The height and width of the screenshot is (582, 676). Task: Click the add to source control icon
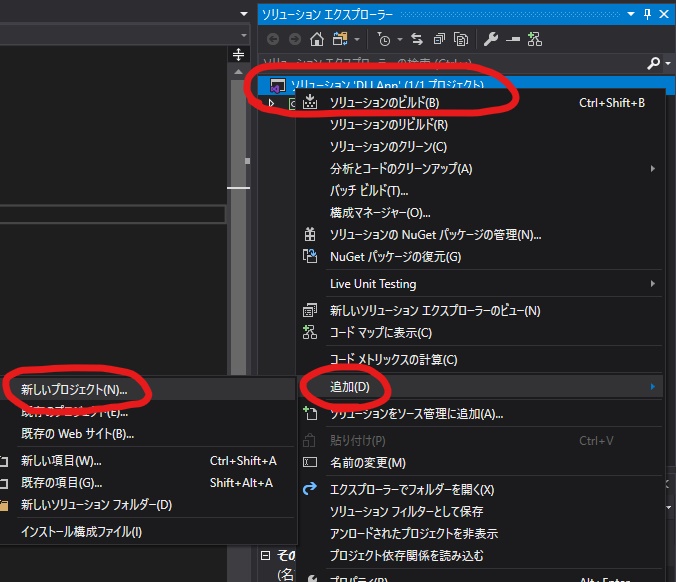[310, 413]
